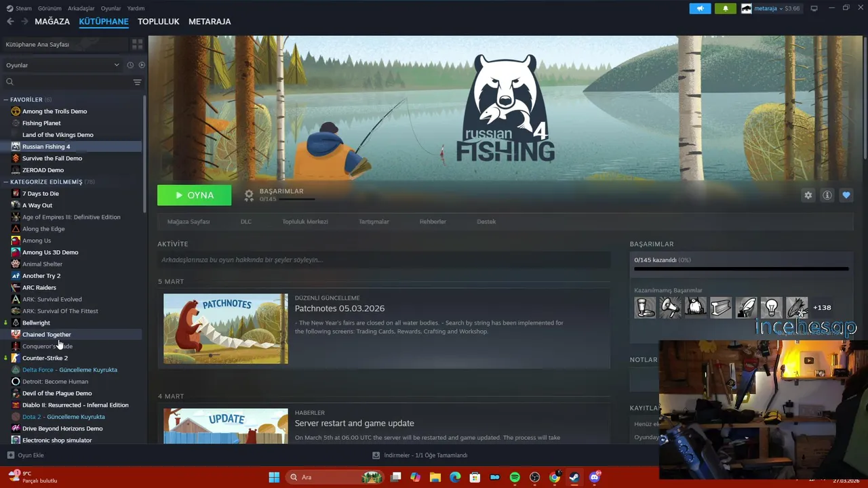Open Mağaza Sayfası link
The height and width of the screenshot is (488, 868).
click(x=189, y=222)
